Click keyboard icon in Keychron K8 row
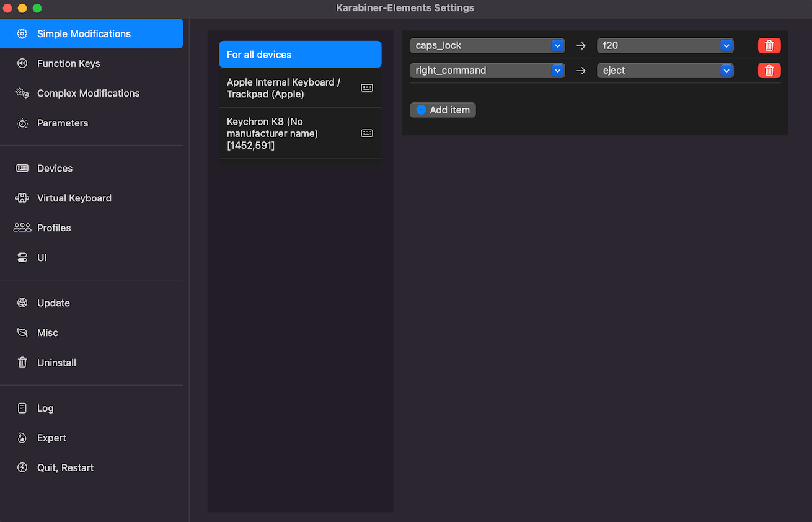The image size is (812, 522). coord(367,133)
